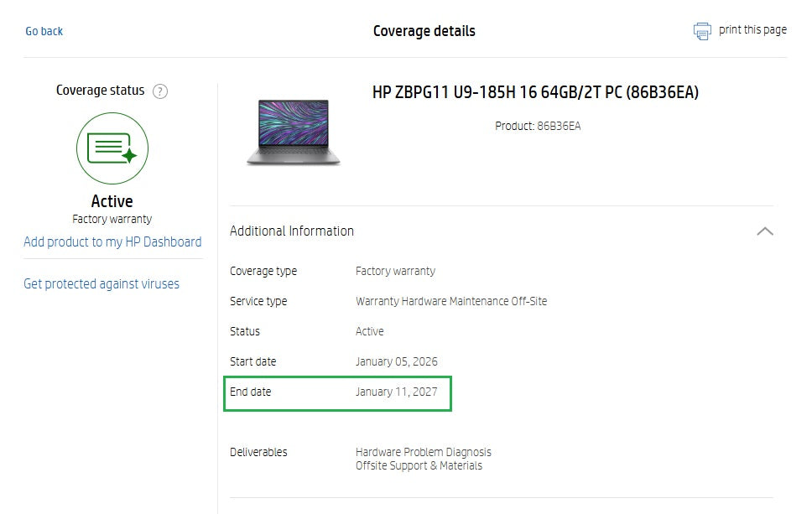The image size is (812, 514).
Task: Select the product title HP ZBPG11 U9-185H
Action: tap(535, 92)
